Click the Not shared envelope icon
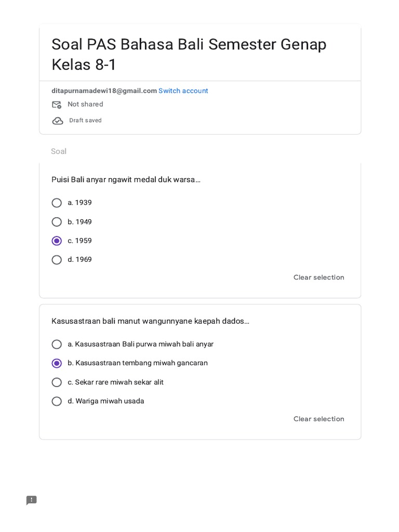 [57, 104]
